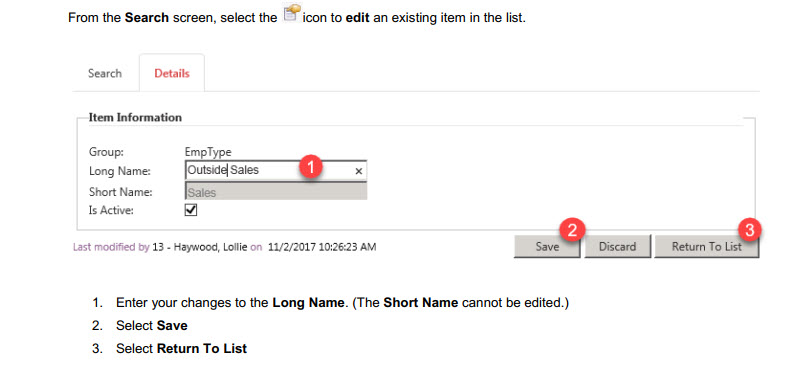The image size is (791, 365).
Task: Click the red number 3 marker
Action: click(x=750, y=230)
